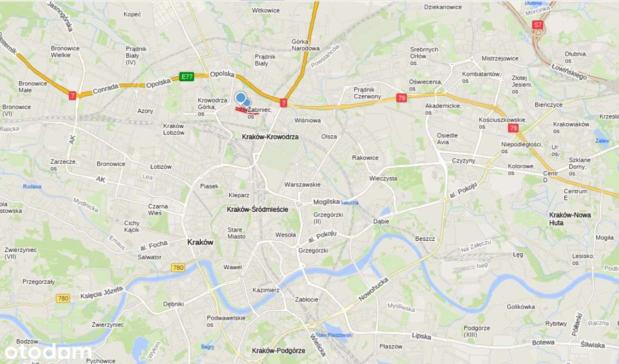
Task: Click the Wawel label on the map
Action: [x=233, y=267]
